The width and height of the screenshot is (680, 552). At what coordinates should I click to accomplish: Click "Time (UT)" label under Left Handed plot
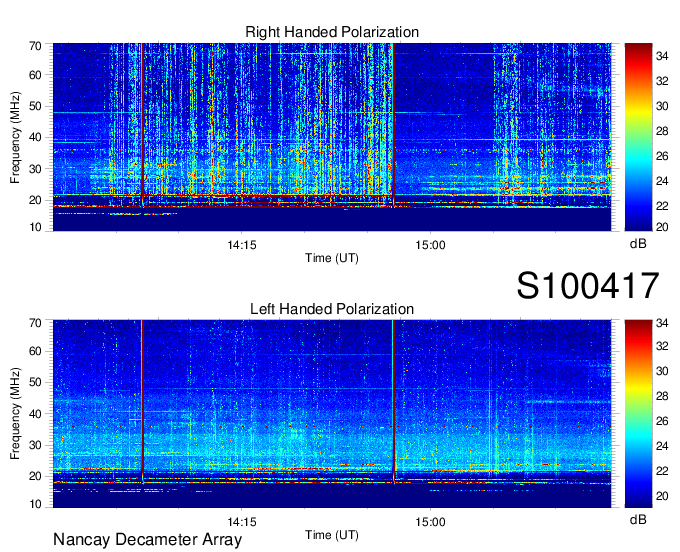tap(332, 535)
